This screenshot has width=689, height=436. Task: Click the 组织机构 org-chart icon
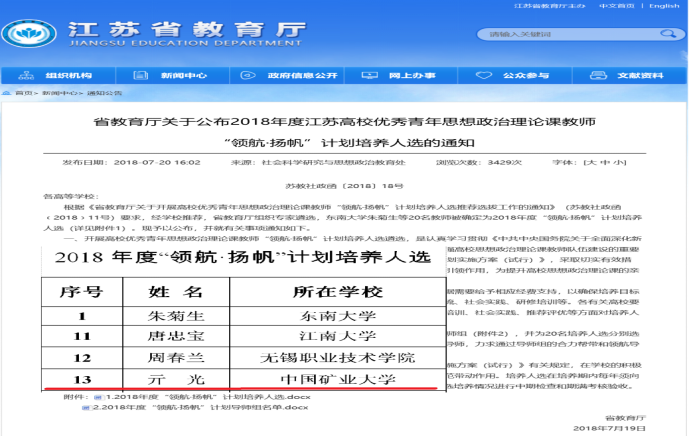click(x=26, y=76)
